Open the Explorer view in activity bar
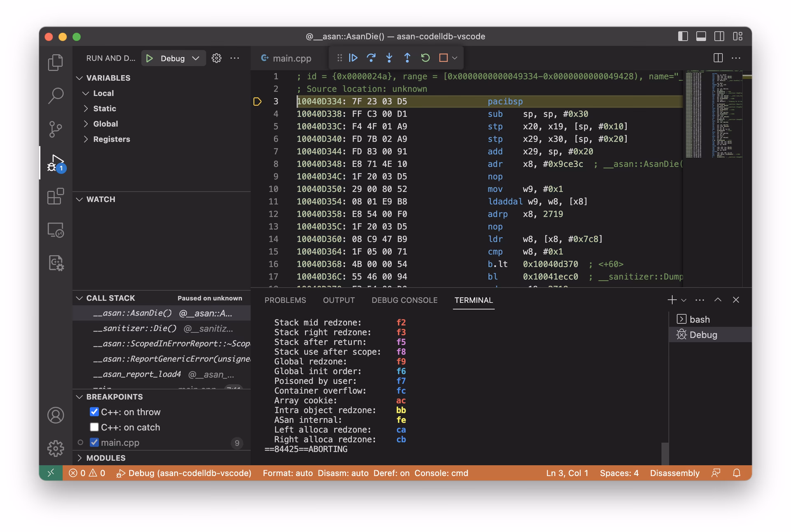791x532 pixels. pyautogui.click(x=56, y=63)
